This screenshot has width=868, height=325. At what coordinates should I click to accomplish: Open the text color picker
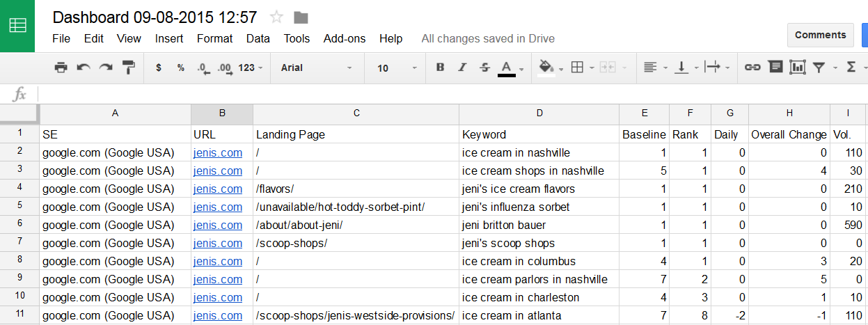coord(507,68)
